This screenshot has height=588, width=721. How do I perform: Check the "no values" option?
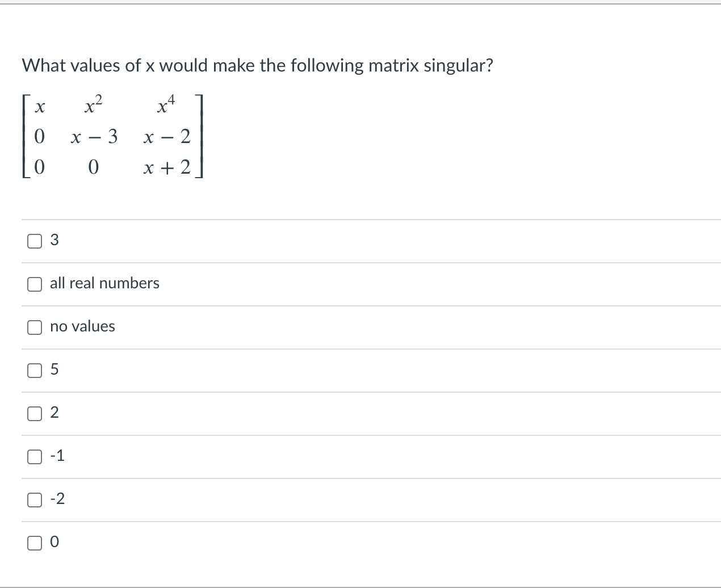[34, 327]
